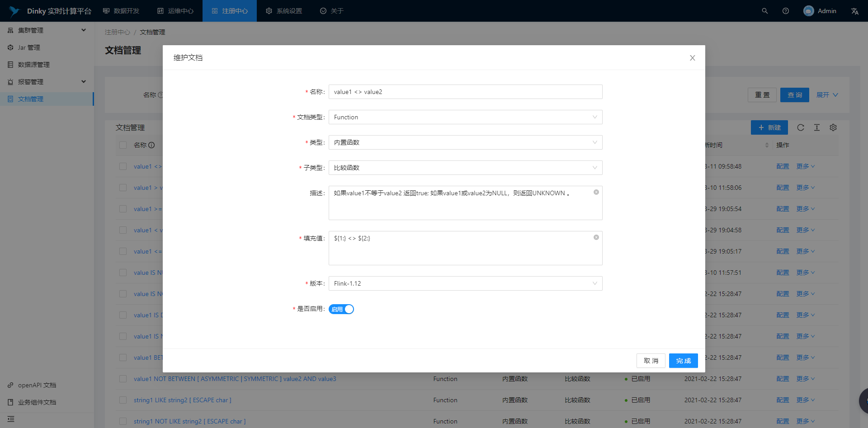Open openAPI 文档 link in sidebar
This screenshot has height=428, width=868.
click(37, 385)
